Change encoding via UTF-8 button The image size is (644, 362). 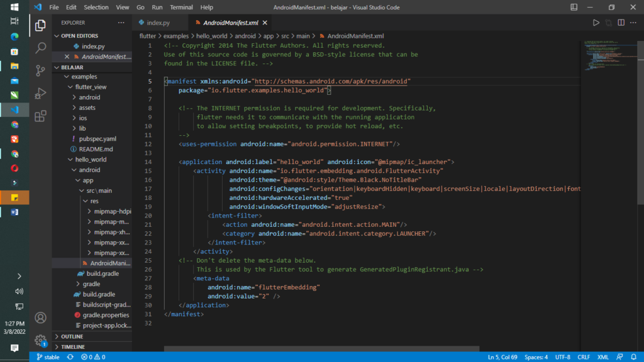tap(561, 356)
